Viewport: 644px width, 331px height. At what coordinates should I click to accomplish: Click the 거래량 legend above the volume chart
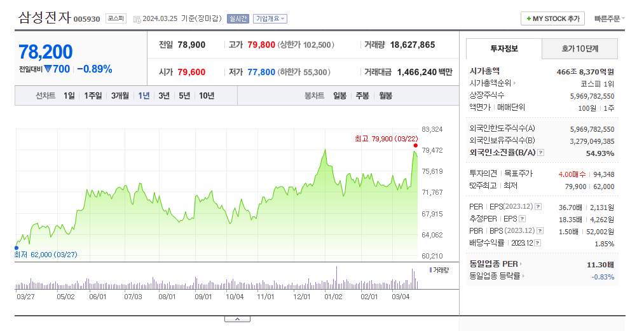(439, 270)
